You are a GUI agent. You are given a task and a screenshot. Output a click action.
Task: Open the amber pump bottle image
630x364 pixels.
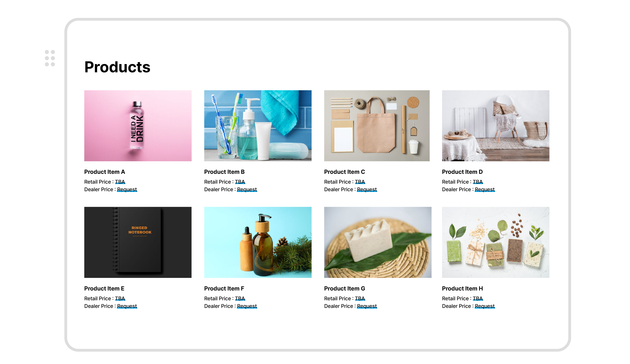coord(258,242)
